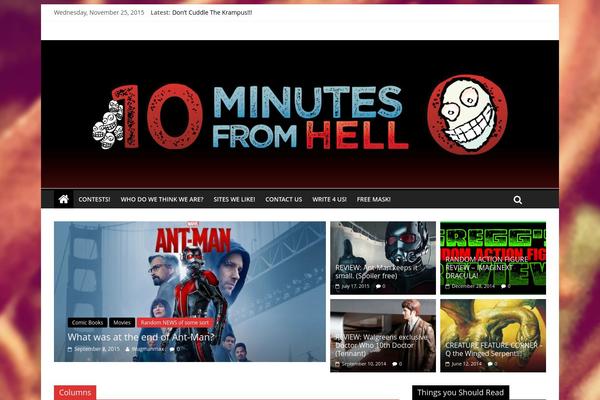Open the Random NEWS of some sort tag
This screenshot has width=600, height=400.
[174, 323]
